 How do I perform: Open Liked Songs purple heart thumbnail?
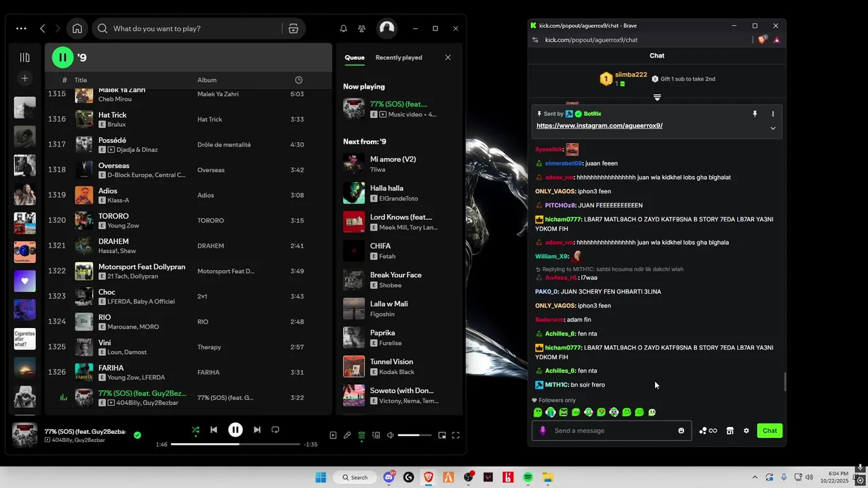tap(24, 281)
